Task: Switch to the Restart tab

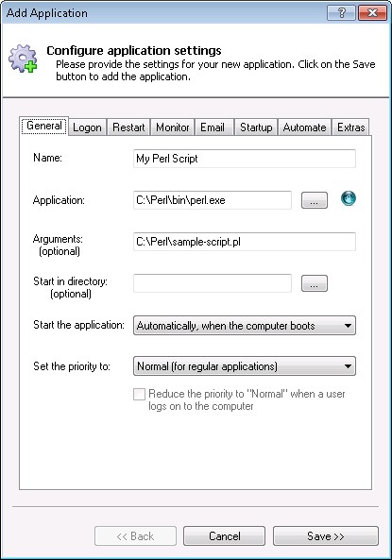Action: tap(128, 127)
